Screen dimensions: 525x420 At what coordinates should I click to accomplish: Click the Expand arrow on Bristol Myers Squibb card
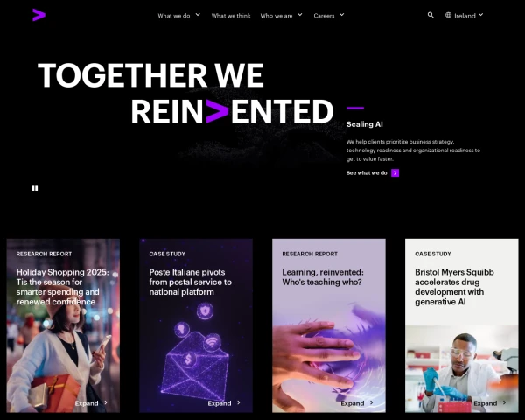tap(505, 402)
